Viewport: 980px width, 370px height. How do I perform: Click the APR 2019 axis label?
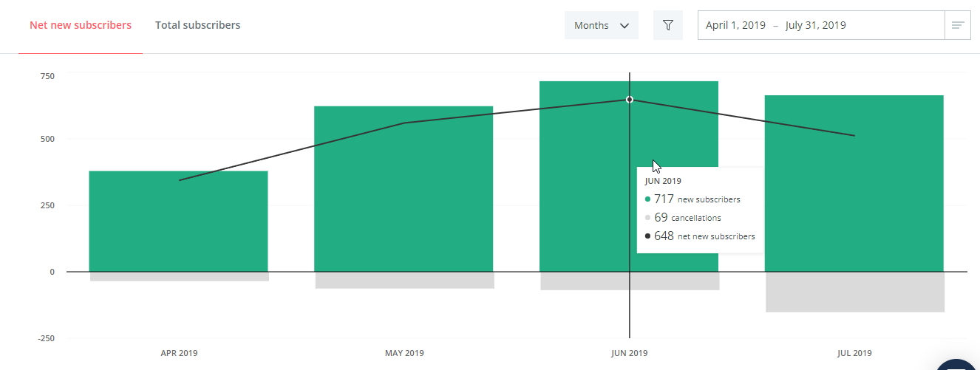(179, 353)
